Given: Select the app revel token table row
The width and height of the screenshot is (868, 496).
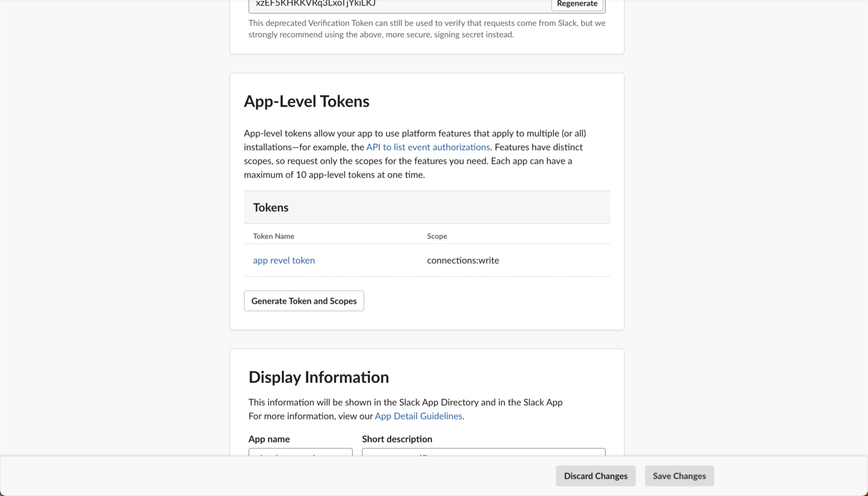Looking at the screenshot, I should pos(427,260).
